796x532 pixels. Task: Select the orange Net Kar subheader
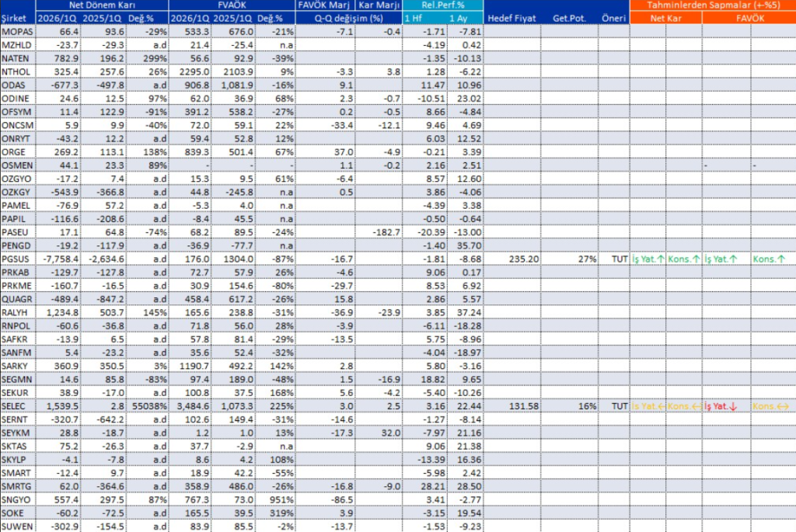(x=665, y=19)
